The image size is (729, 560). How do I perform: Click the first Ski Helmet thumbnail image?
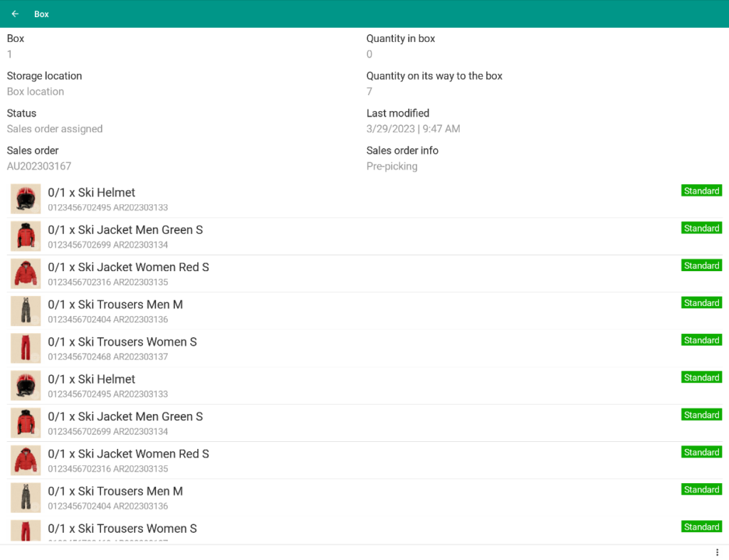(26, 199)
